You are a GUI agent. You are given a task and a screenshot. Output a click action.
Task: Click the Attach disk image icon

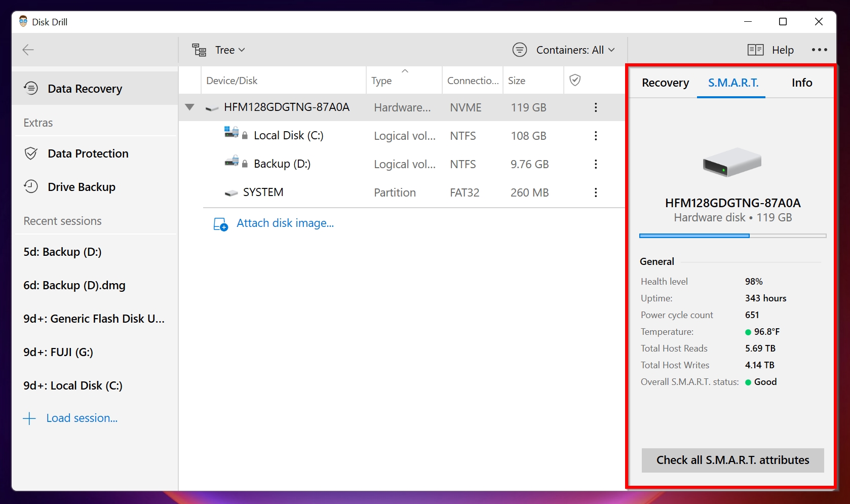(220, 224)
